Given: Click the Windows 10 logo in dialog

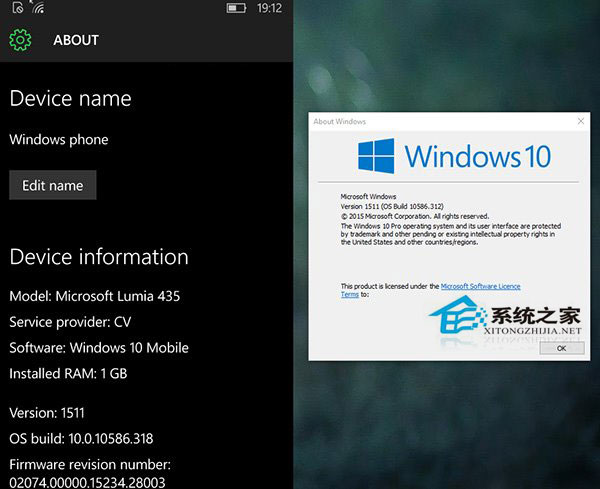Looking at the screenshot, I should 455,156.
